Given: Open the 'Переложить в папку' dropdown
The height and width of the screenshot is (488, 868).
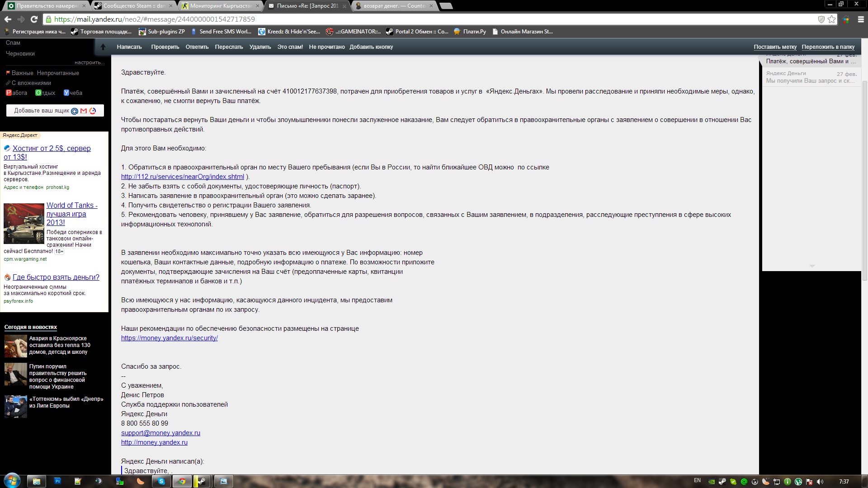Looking at the screenshot, I should tap(828, 47).
